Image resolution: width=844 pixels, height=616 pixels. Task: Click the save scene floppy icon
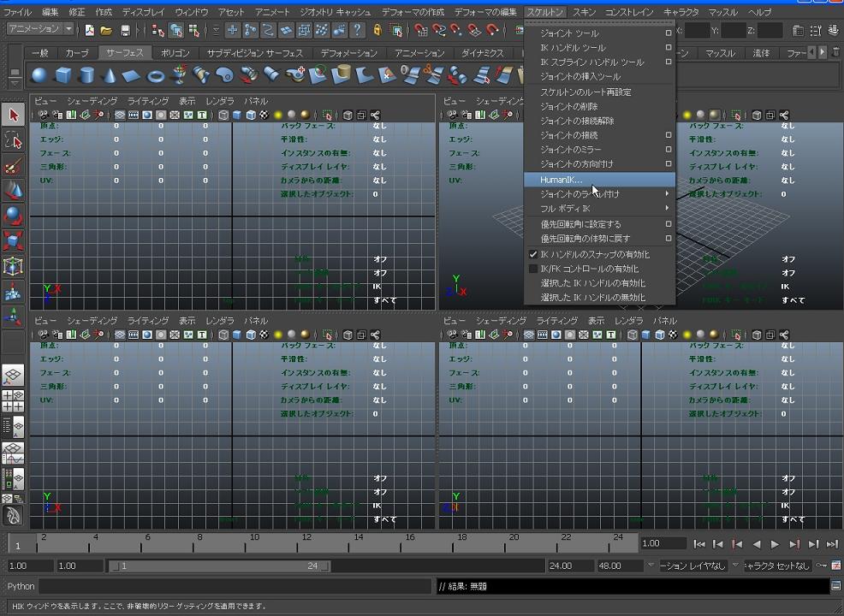coord(125,31)
